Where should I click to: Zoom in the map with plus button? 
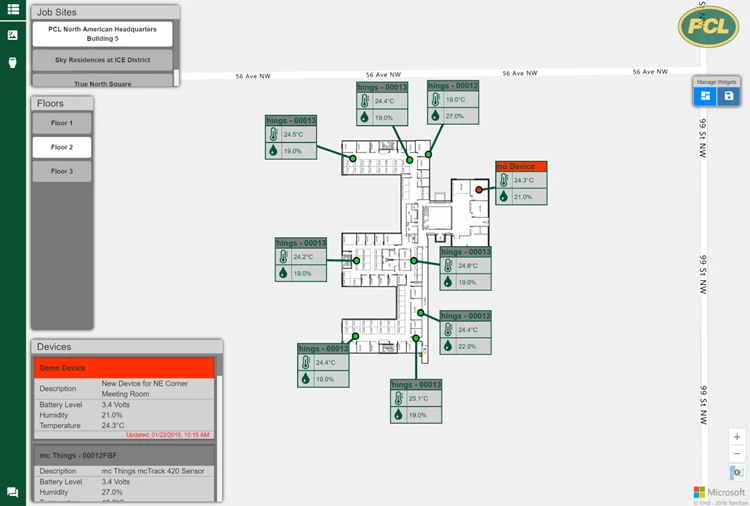click(737, 437)
